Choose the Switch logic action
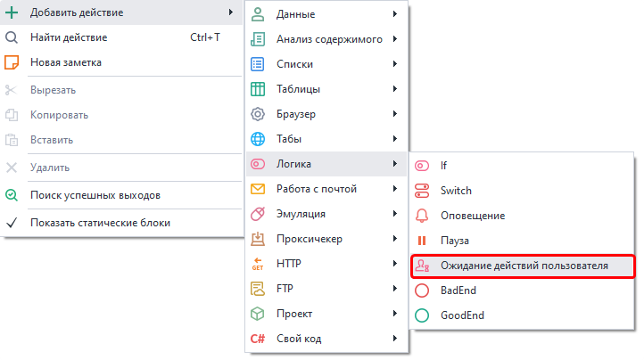Viewport: 644px width, 360px height. pyautogui.click(x=456, y=191)
